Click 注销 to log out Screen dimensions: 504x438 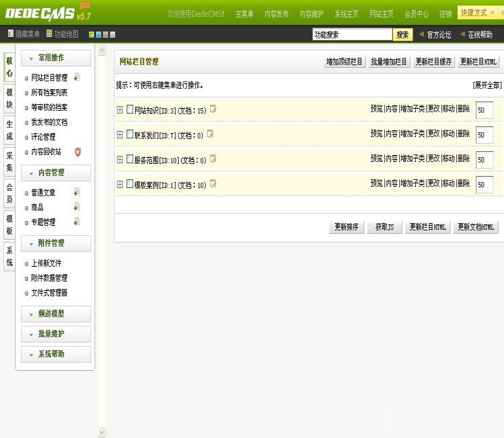[446, 14]
